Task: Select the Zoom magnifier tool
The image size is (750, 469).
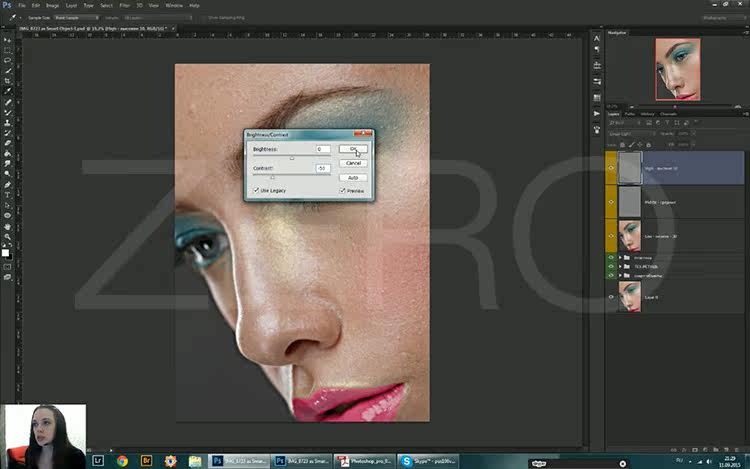Action: pos(7,237)
